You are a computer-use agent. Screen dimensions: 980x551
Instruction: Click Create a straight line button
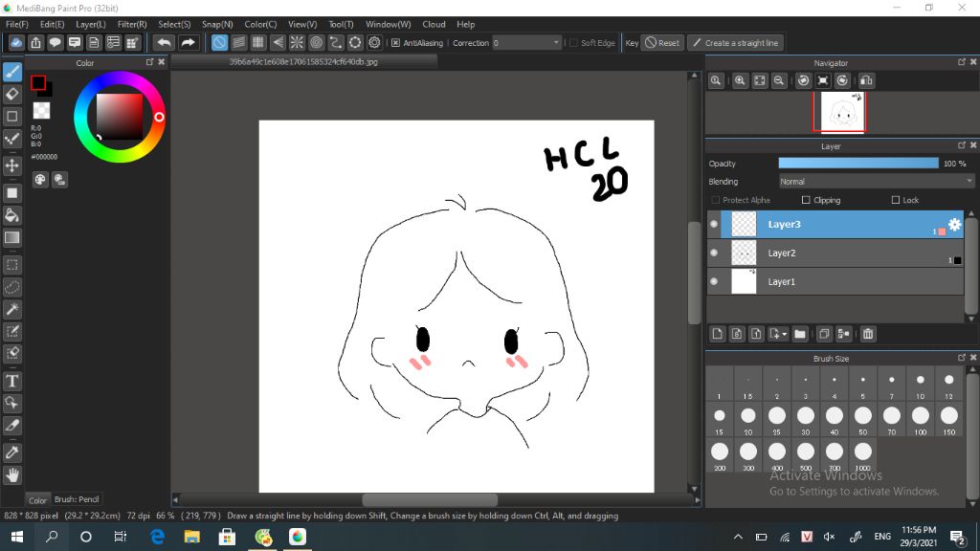pyautogui.click(x=736, y=43)
